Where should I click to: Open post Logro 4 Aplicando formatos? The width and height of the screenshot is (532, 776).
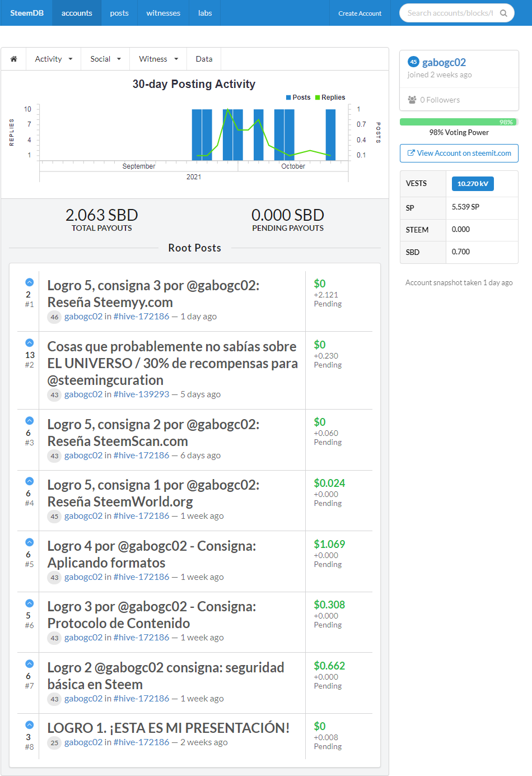pos(152,554)
